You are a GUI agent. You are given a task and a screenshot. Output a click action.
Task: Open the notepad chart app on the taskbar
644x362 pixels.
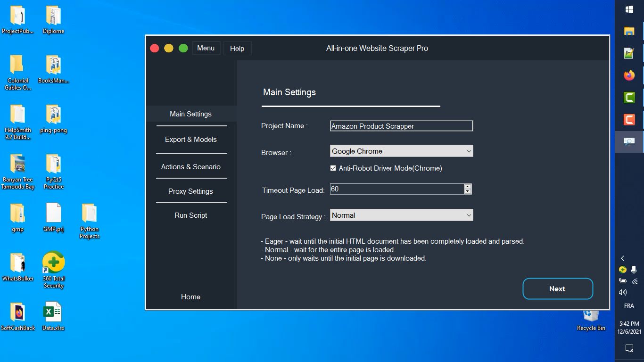coord(629,53)
